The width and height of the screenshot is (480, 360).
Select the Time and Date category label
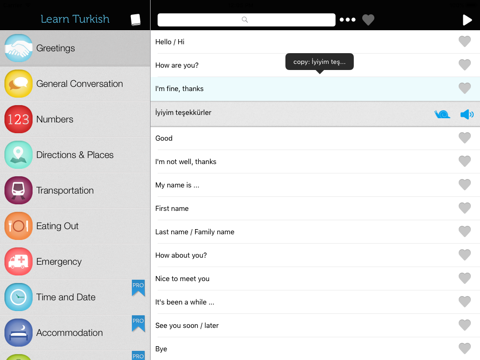click(66, 297)
